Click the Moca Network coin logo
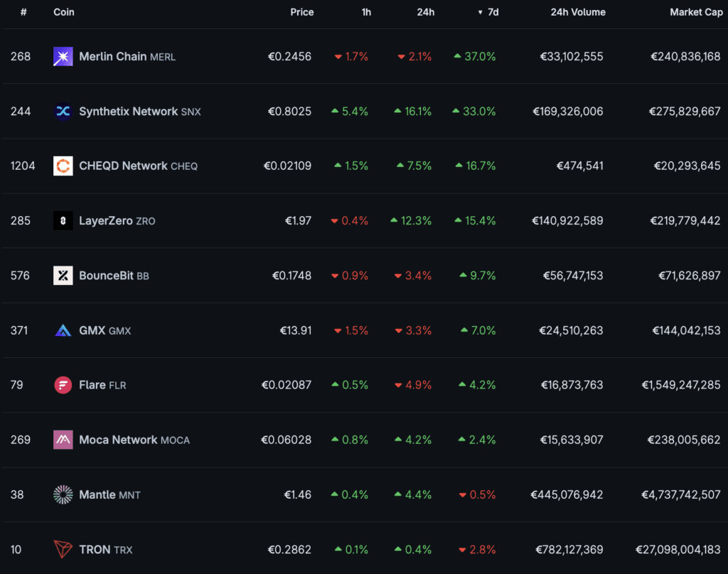Image resolution: width=728 pixels, height=574 pixels. [63, 440]
